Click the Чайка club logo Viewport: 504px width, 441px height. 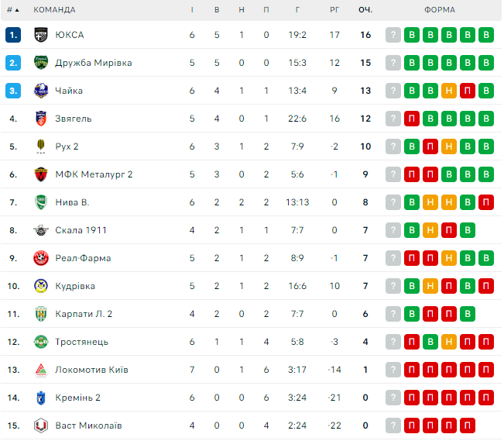(x=41, y=91)
